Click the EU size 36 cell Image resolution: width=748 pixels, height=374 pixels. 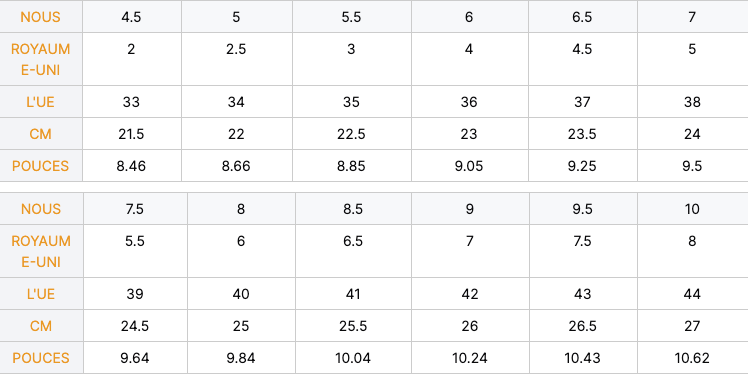click(x=469, y=102)
